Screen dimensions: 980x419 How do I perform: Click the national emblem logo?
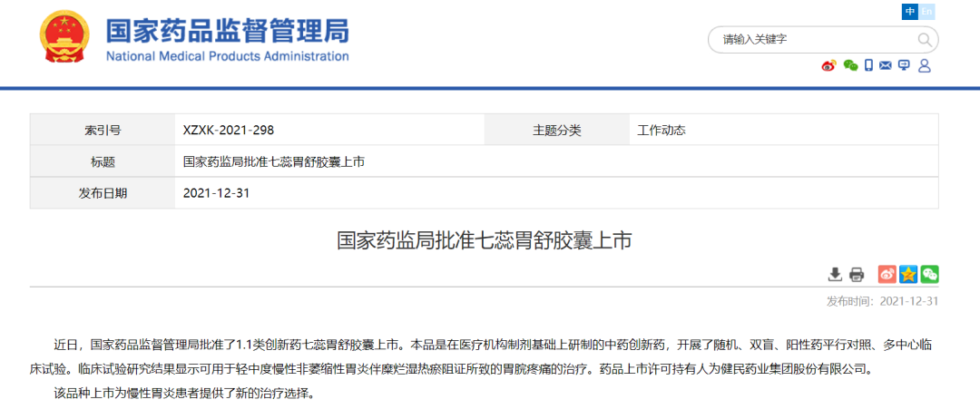pos(64,37)
